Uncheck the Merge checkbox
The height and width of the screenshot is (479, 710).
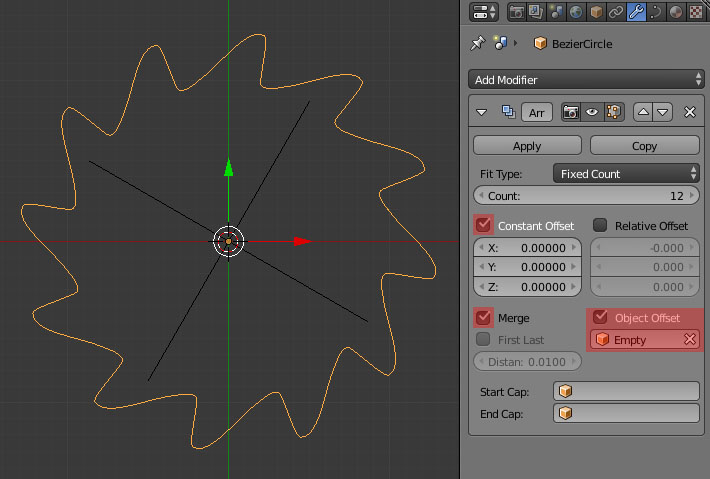click(x=483, y=317)
